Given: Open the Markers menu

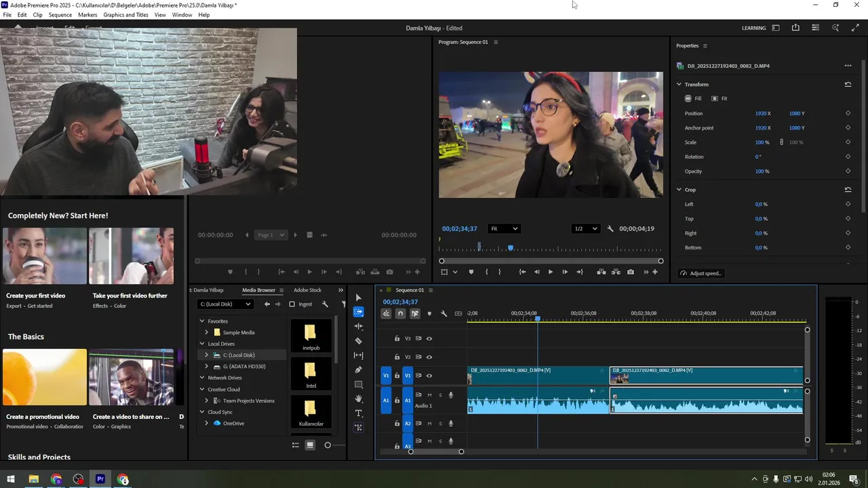Looking at the screenshot, I should (87, 15).
